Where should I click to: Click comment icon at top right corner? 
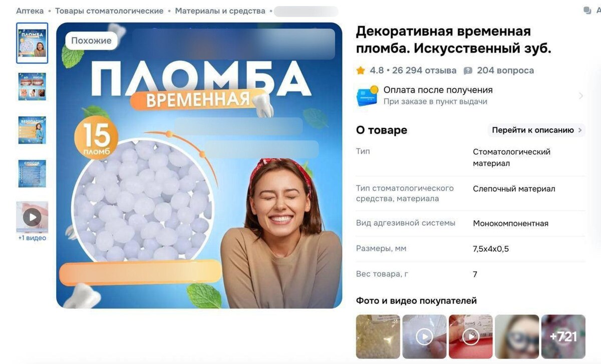click(587, 11)
